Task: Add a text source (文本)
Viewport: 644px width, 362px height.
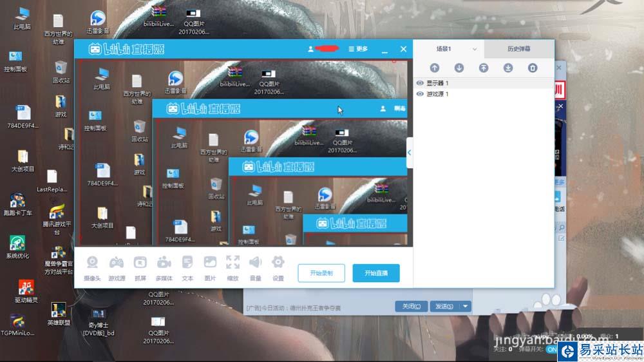Action: (187, 268)
